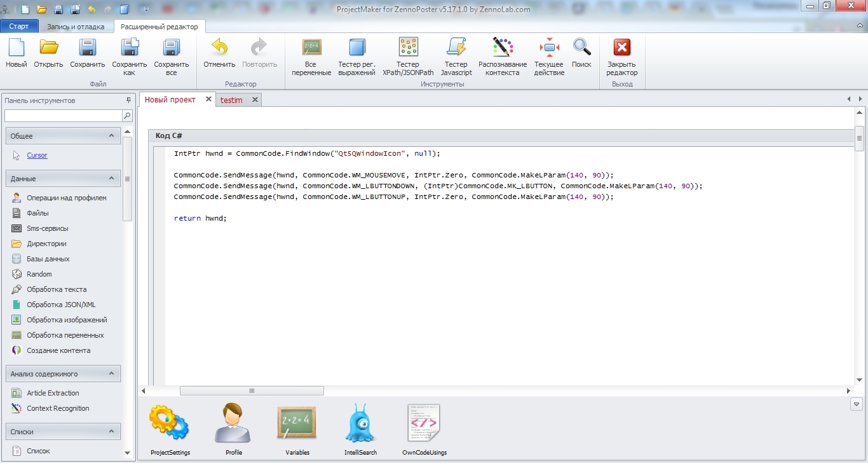Launch IntelliSearch blue monster icon
Viewport: 868px width, 468px height.
360,430
